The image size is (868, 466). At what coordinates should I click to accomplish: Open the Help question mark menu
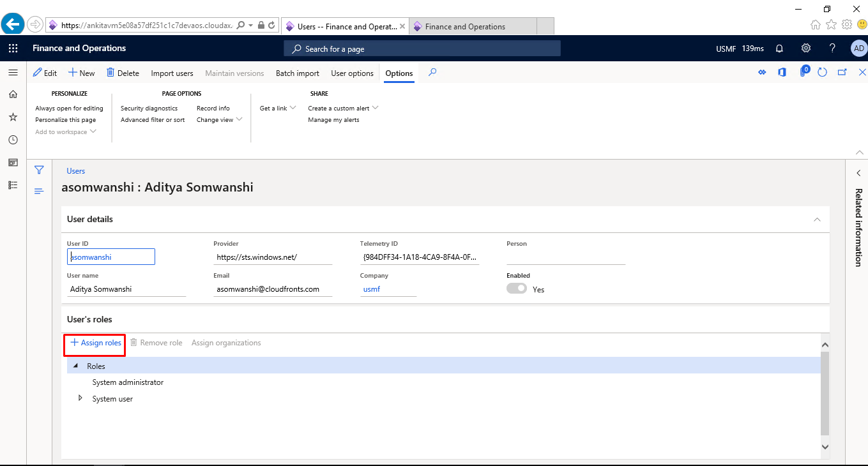tap(832, 49)
